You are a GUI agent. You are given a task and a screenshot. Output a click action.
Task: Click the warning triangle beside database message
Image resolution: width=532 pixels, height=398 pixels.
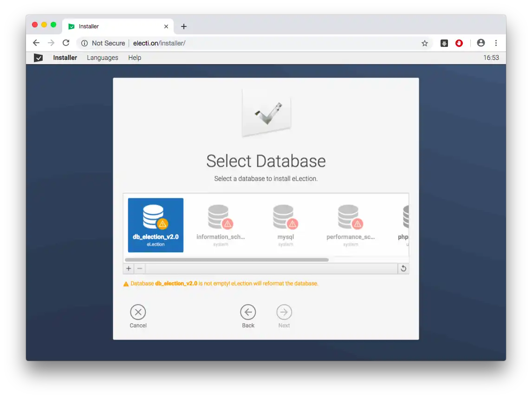tap(126, 284)
